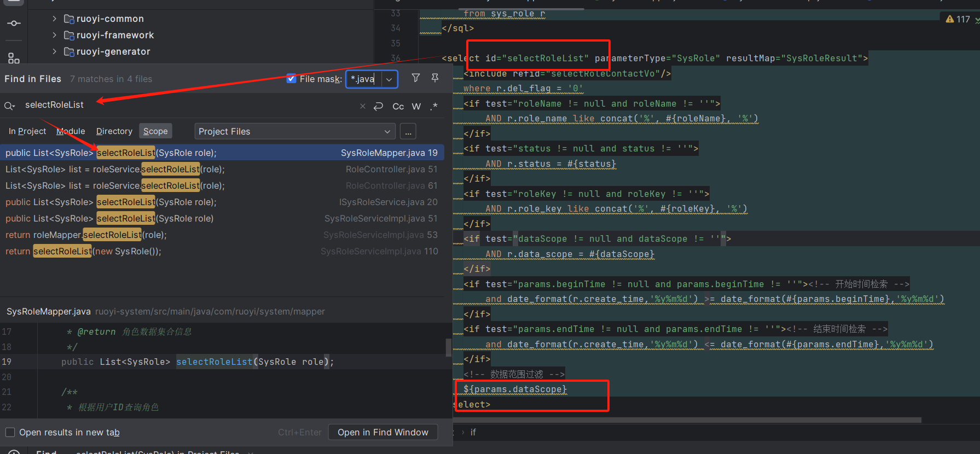Click include refid selectRoleContactVo line

(x=567, y=73)
